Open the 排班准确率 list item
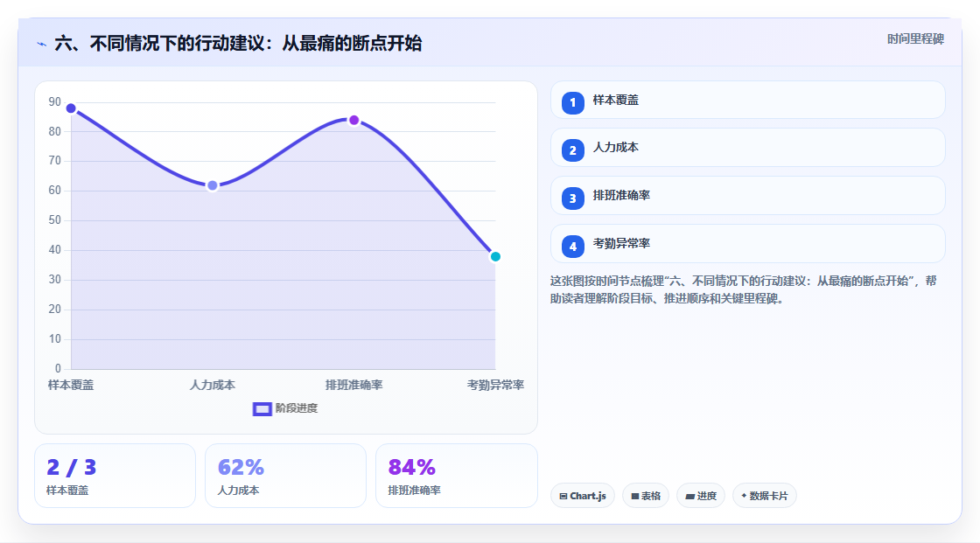The image size is (980, 543). coord(747,196)
